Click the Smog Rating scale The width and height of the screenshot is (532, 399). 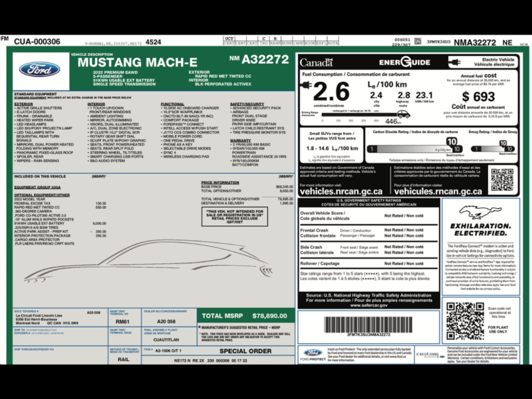pos(493,148)
